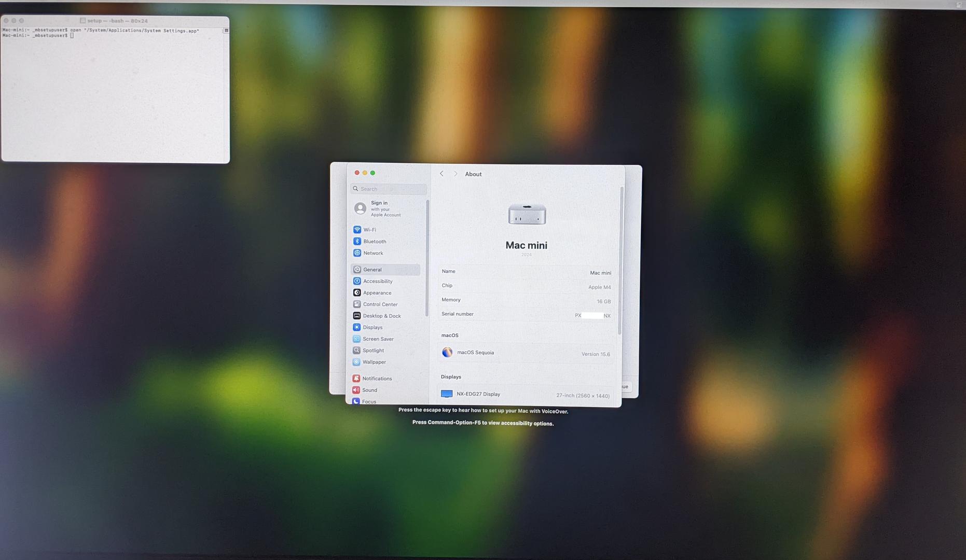Click the 'Screen Saver' sidebar label
Image resolution: width=966 pixels, height=560 pixels.
pos(378,339)
